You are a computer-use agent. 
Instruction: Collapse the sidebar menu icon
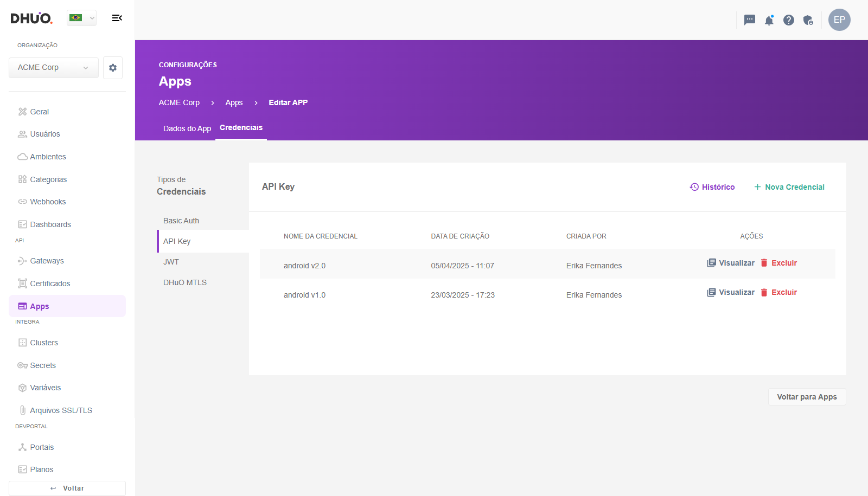117,18
